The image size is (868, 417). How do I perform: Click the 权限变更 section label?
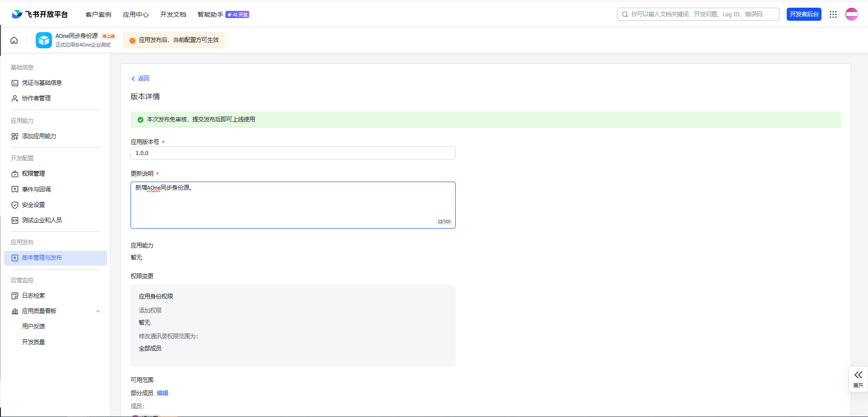[142, 276]
